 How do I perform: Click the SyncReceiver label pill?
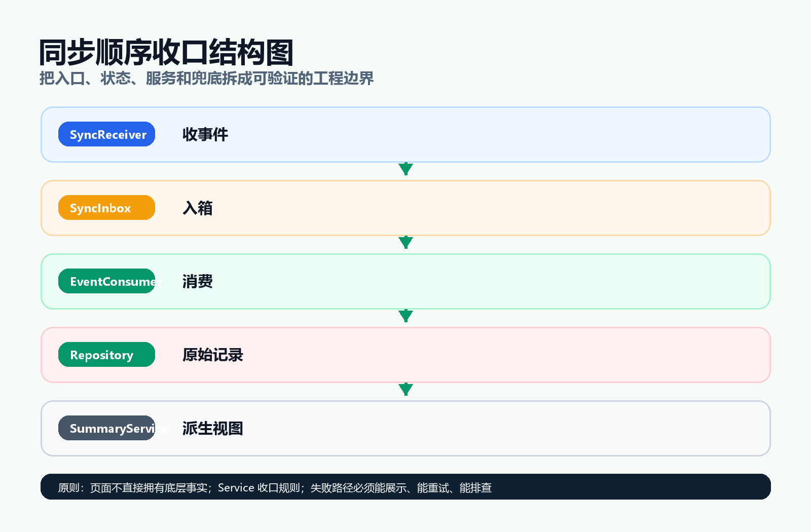(106, 134)
